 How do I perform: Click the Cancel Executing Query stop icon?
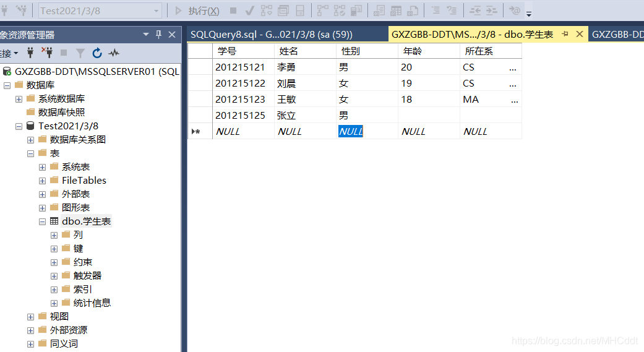(233, 11)
